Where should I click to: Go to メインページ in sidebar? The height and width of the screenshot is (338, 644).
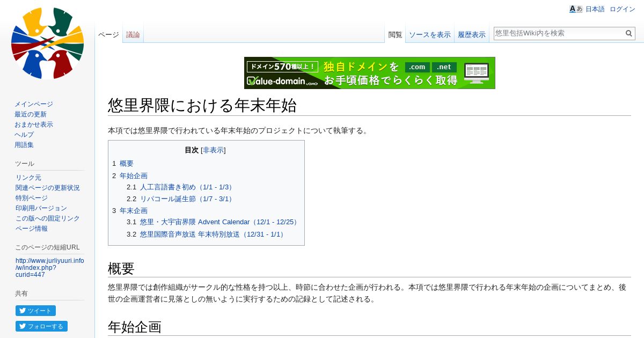pyautogui.click(x=34, y=104)
